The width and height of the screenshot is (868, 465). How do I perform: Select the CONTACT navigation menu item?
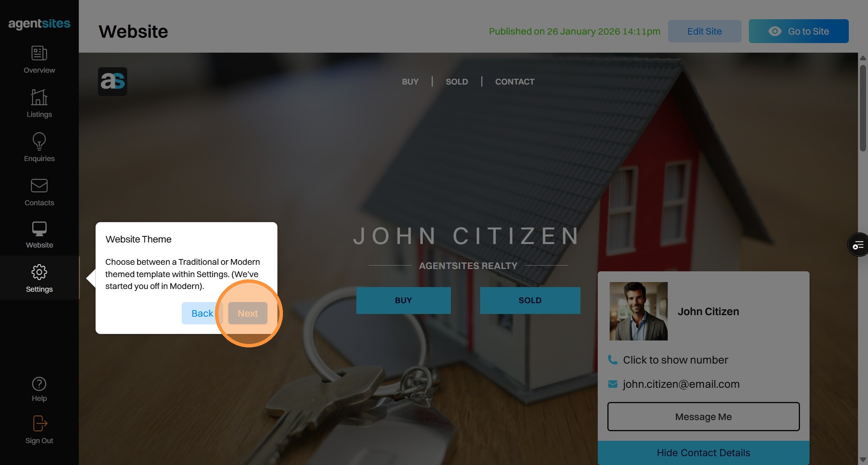tap(515, 81)
